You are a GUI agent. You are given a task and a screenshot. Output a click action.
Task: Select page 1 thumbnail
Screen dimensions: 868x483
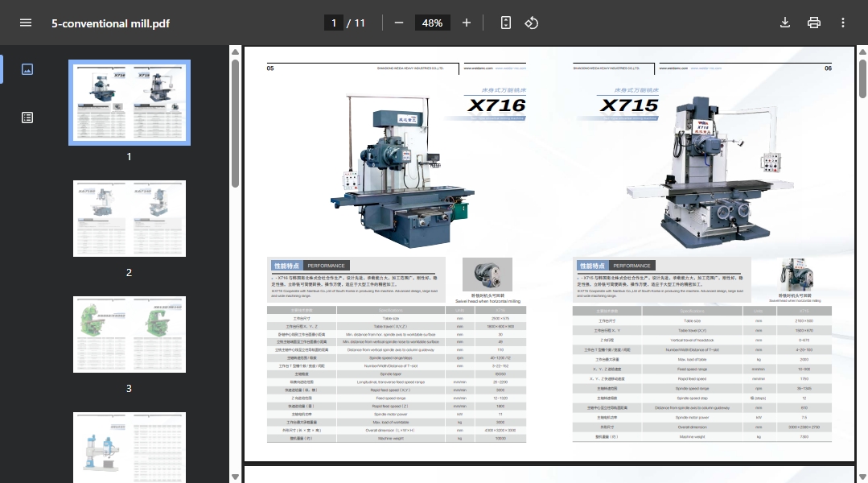point(130,102)
